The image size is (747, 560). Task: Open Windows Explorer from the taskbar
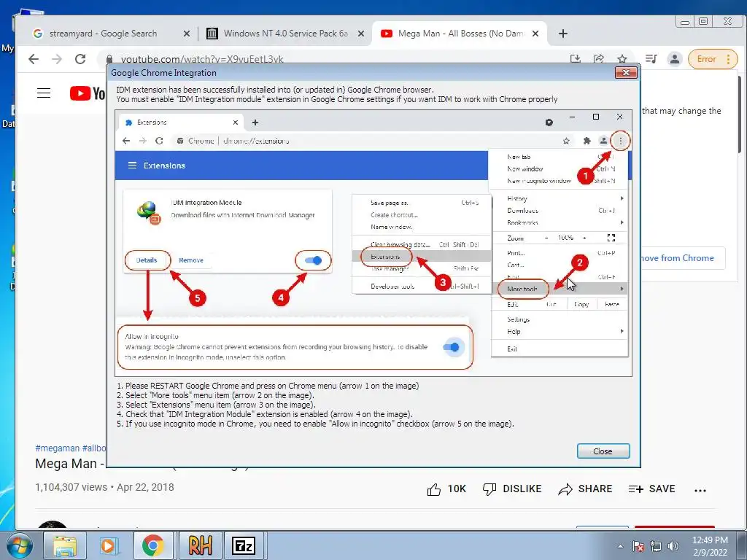coord(65,545)
